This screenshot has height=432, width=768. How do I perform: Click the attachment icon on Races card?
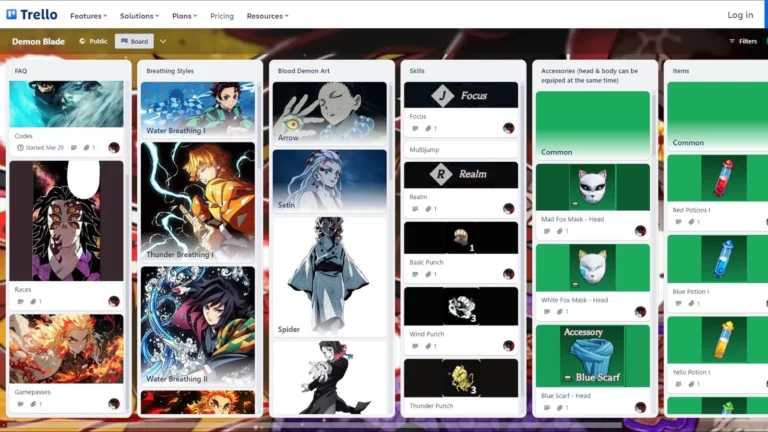(33, 301)
